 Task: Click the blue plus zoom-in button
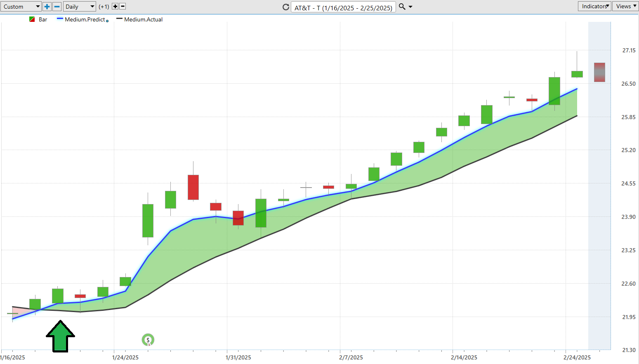click(47, 7)
